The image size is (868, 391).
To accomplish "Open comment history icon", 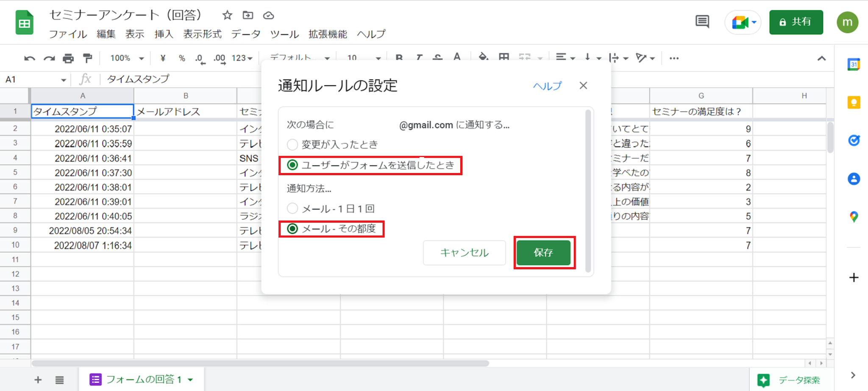I will 702,22.
